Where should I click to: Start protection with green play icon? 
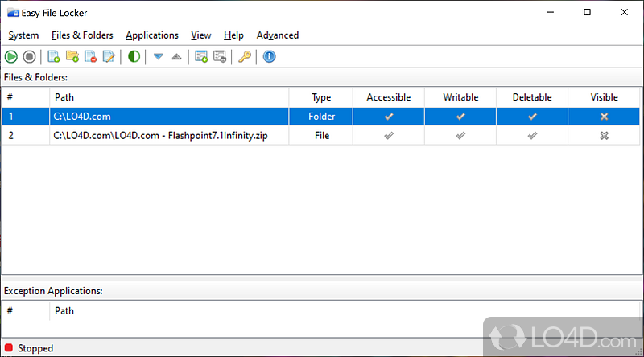coord(11,56)
